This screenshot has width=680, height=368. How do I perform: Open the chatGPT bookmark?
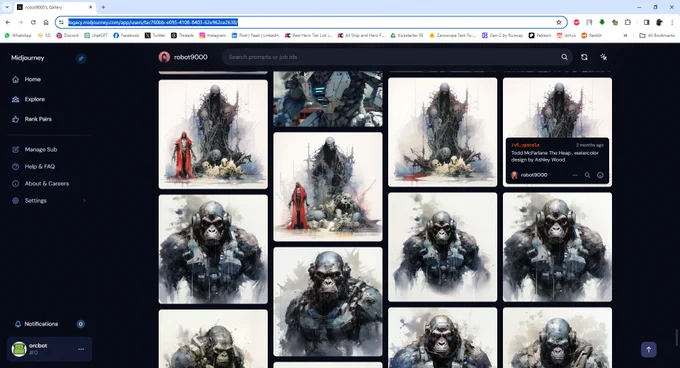click(x=96, y=35)
